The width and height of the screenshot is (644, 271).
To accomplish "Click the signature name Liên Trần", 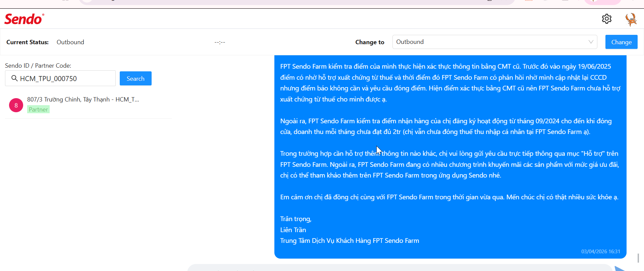I will coord(293,230).
